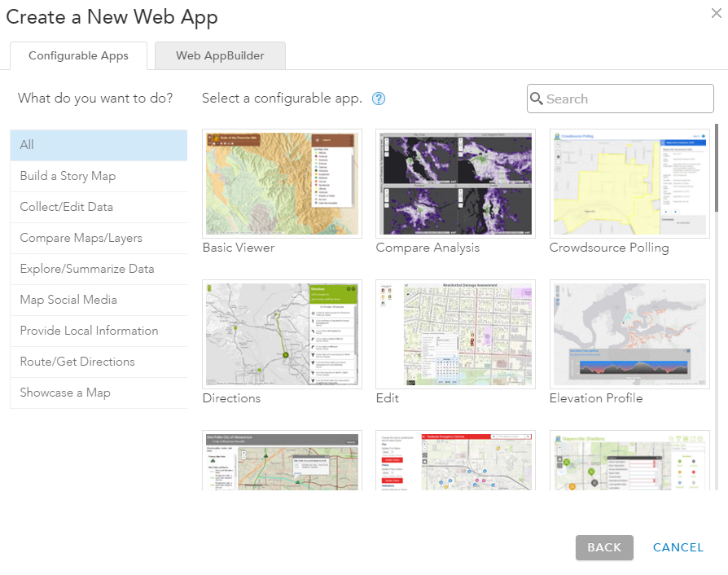This screenshot has height=575, width=728.
Task: Open the help icon beside Select a configurable app
Action: (x=379, y=99)
